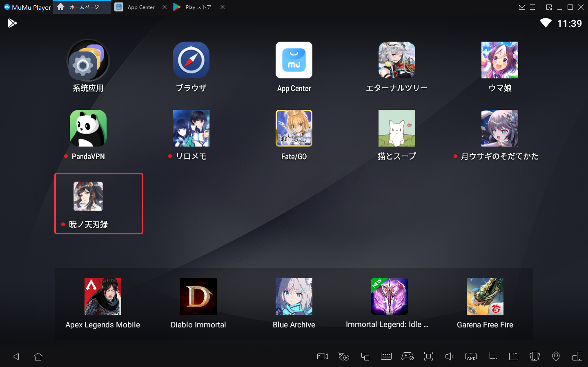Click the Android home navigation button

(38, 356)
